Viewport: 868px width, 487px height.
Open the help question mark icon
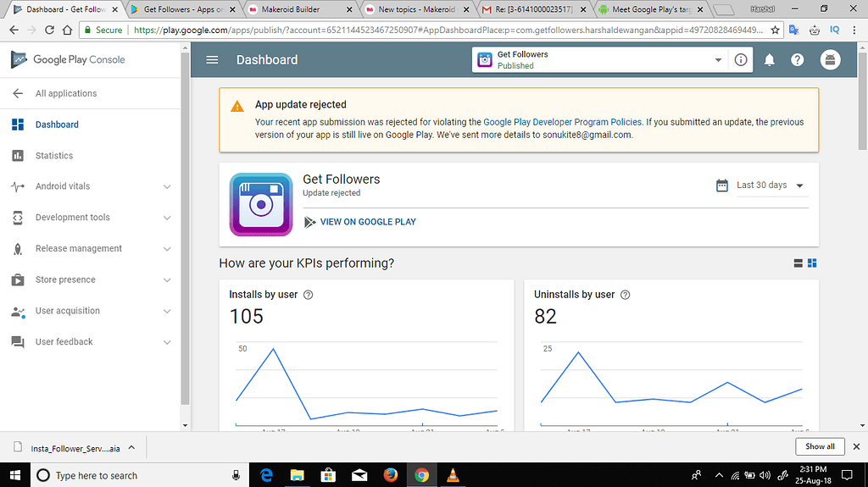797,60
